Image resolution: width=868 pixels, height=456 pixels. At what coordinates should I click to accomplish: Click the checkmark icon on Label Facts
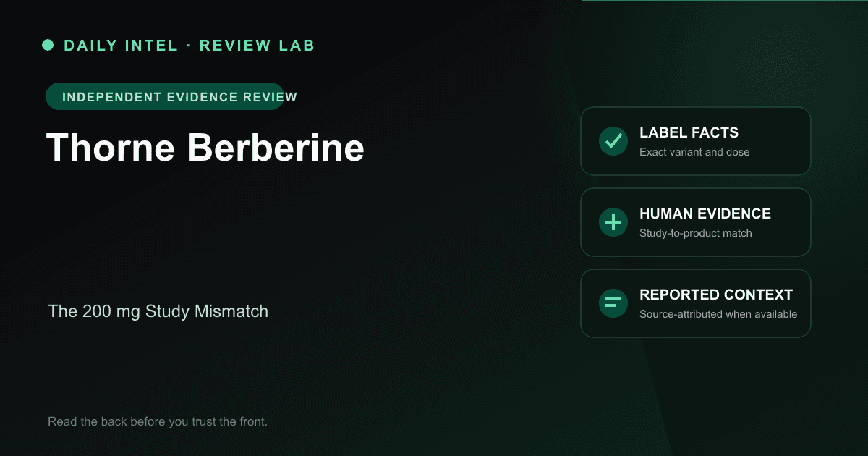pyautogui.click(x=613, y=141)
